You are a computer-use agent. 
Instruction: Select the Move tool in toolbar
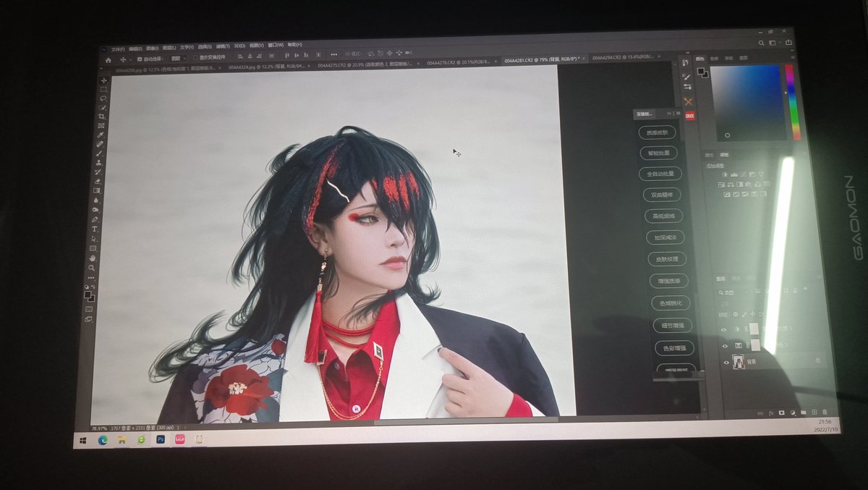103,80
